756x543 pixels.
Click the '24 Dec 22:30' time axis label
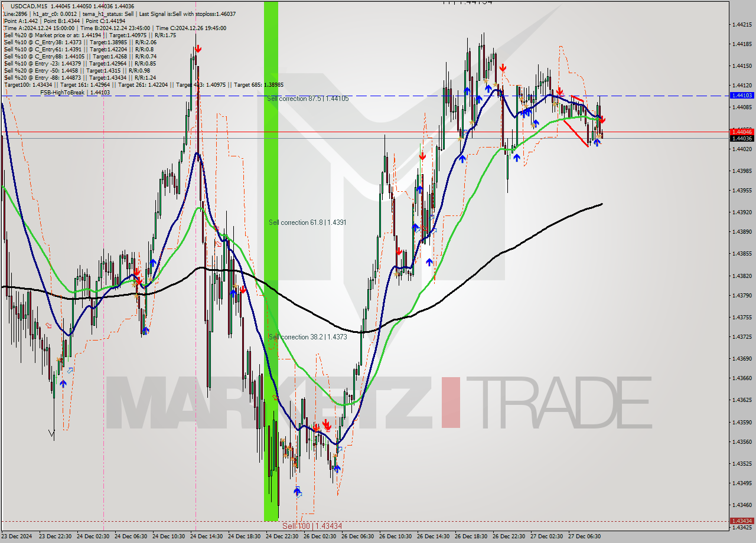point(282,537)
